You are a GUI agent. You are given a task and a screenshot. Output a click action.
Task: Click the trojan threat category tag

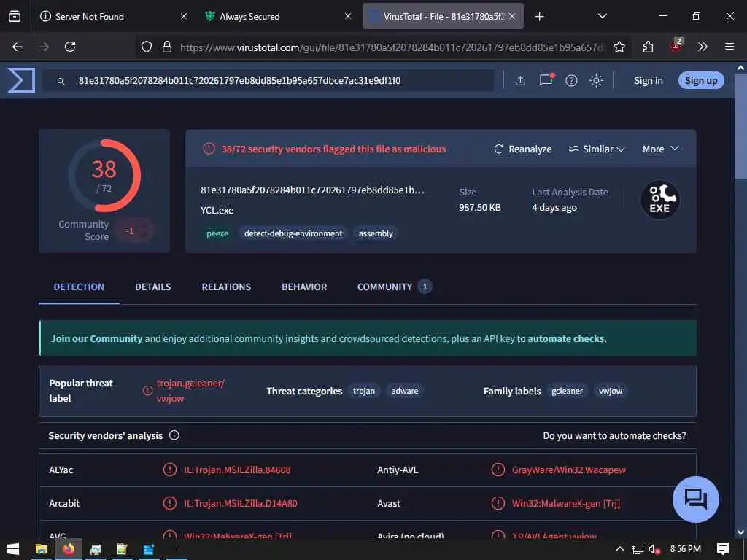click(x=364, y=391)
